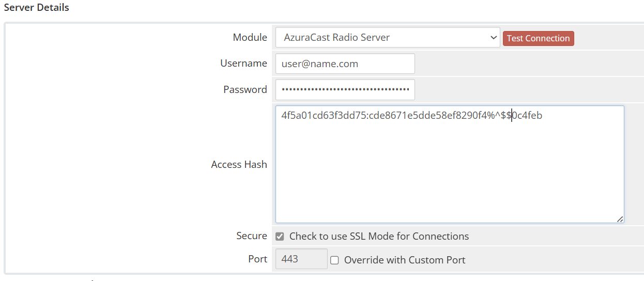Click the selected AzuraCast Radio Server text

[336, 38]
